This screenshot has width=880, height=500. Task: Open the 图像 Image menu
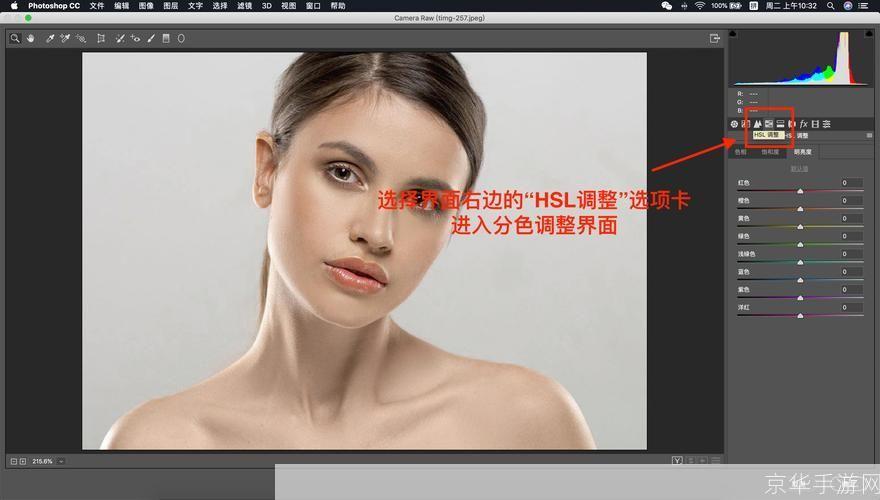pyautogui.click(x=146, y=6)
